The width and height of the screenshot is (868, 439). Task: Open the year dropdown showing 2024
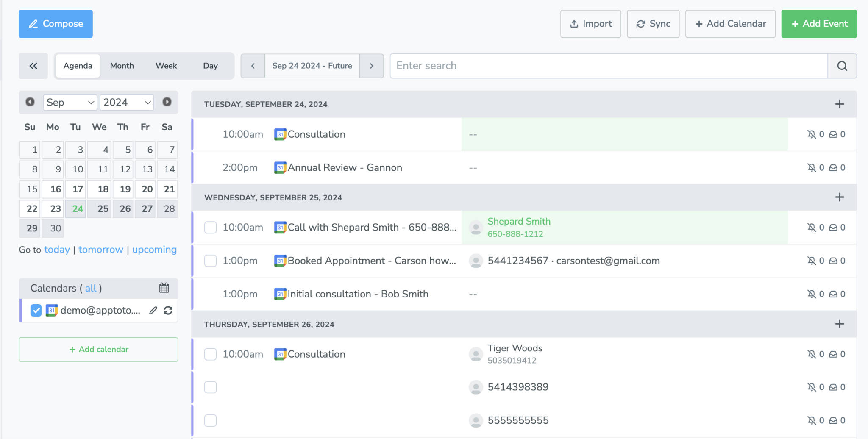click(x=127, y=103)
